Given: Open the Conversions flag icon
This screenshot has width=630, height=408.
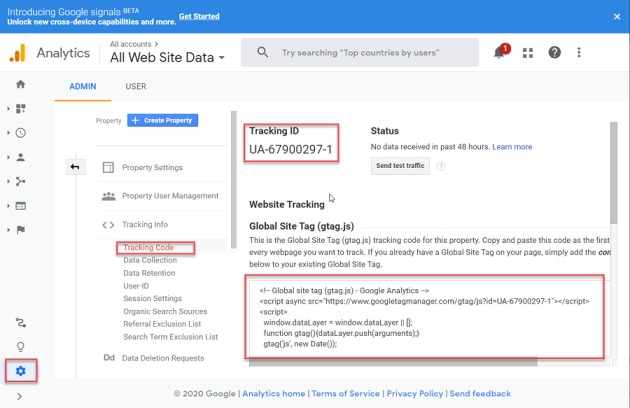Looking at the screenshot, I should pyautogui.click(x=20, y=230).
